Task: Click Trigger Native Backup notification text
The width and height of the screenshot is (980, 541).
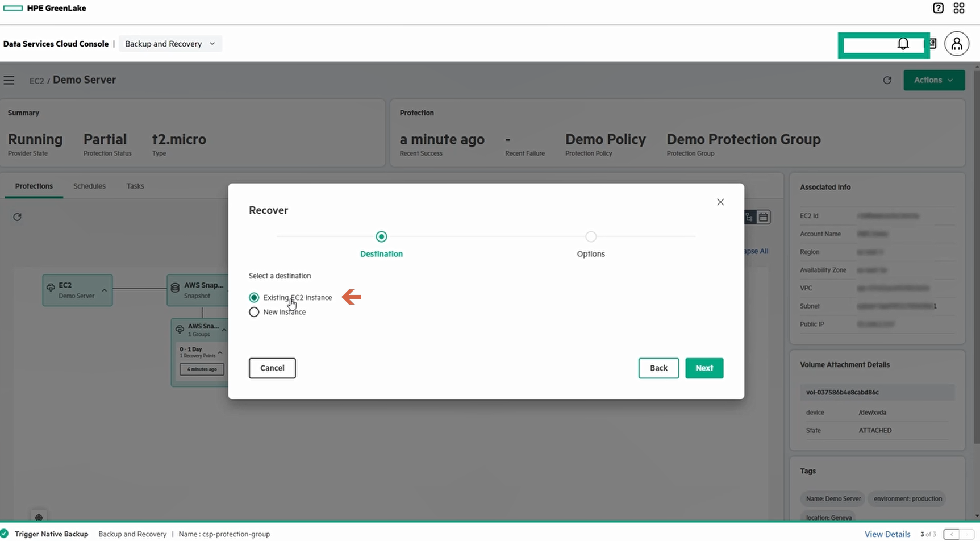Action: (52, 534)
